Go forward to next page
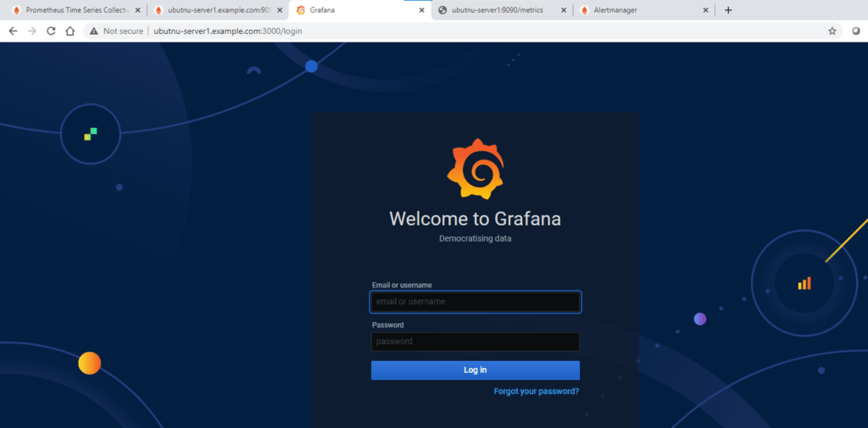 32,31
